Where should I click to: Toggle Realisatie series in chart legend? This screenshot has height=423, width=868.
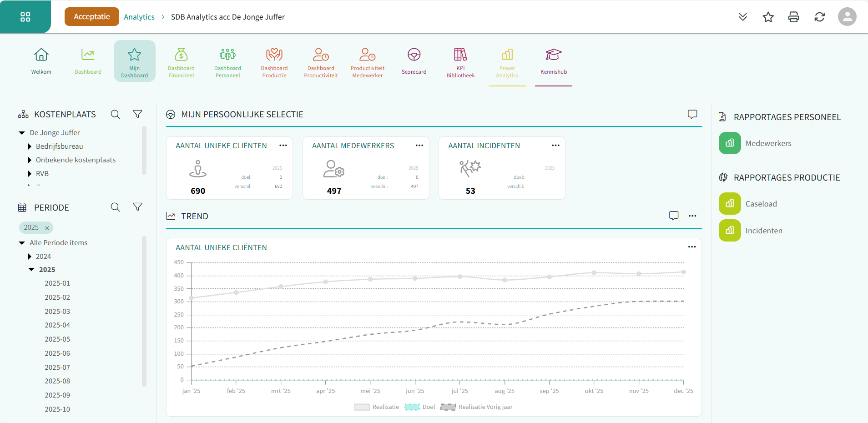[377, 407]
